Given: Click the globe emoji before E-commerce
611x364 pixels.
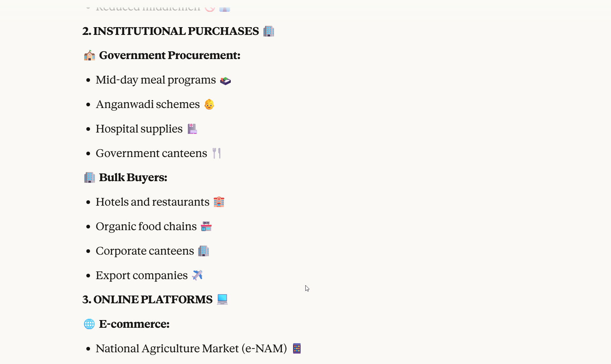Looking at the screenshot, I should tap(89, 324).
